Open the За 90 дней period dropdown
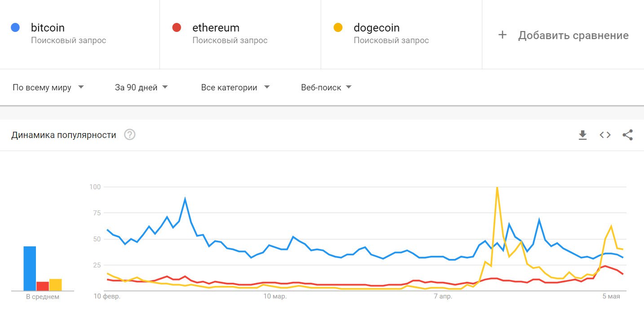This screenshot has width=644, height=312. pos(141,88)
